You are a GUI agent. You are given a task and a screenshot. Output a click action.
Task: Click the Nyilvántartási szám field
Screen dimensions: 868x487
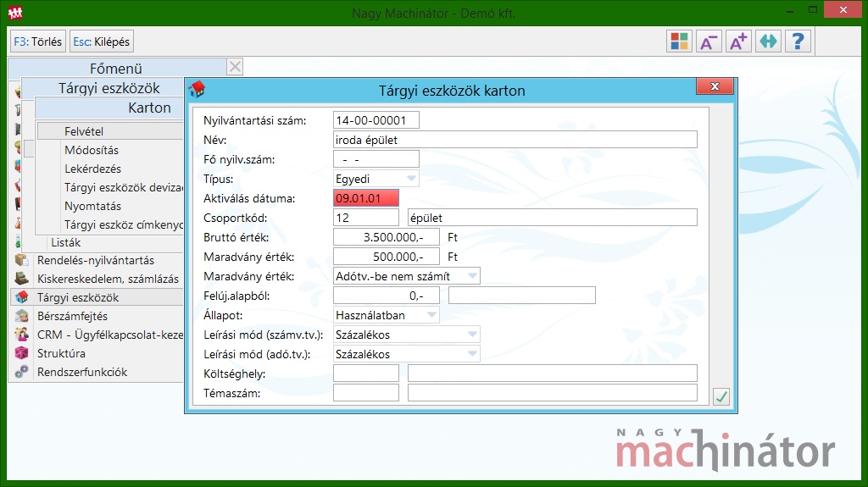click(376, 120)
